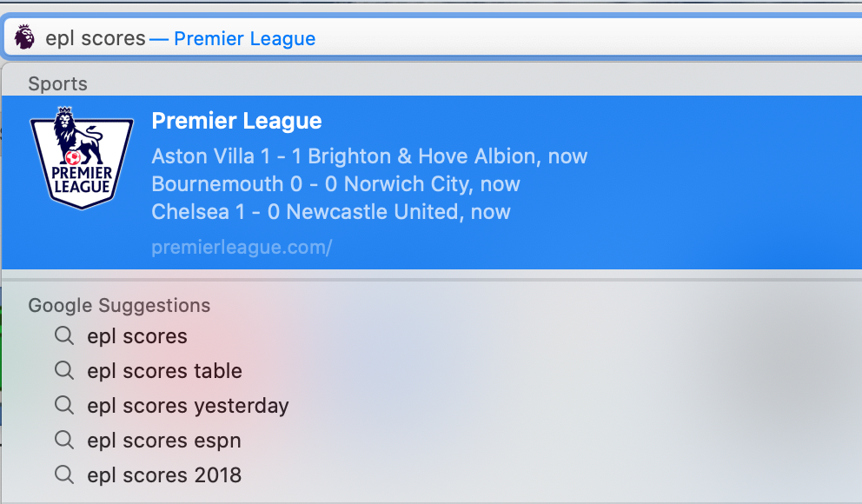Click the 'Google Suggestions' section header
Image resolution: width=862 pixels, height=504 pixels.
[119, 305]
